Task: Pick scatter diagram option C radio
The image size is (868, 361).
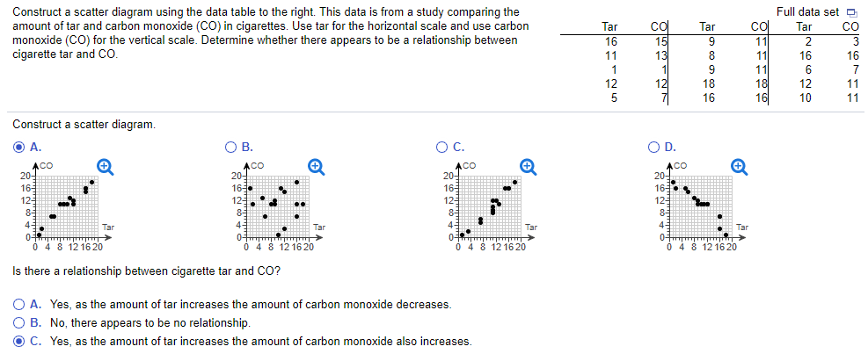Action: coord(441,147)
